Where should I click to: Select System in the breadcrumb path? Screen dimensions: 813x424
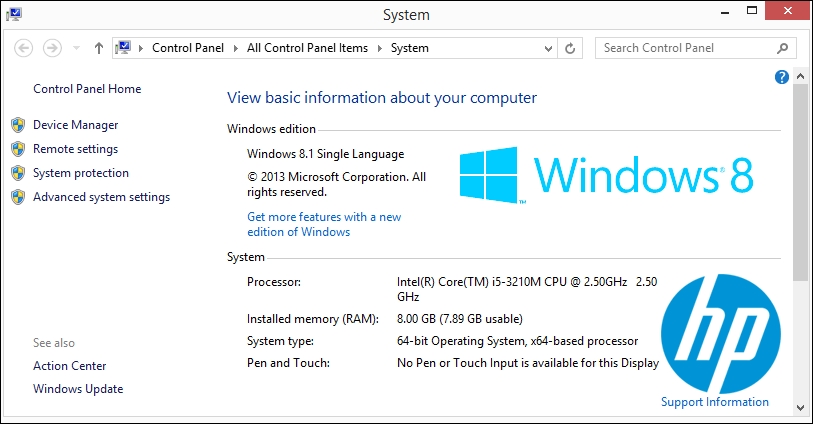pos(410,48)
